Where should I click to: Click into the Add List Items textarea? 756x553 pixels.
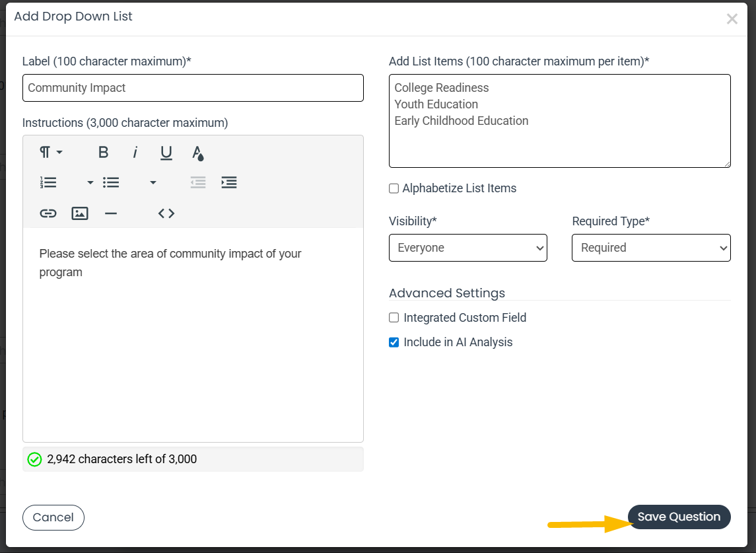tap(560, 121)
